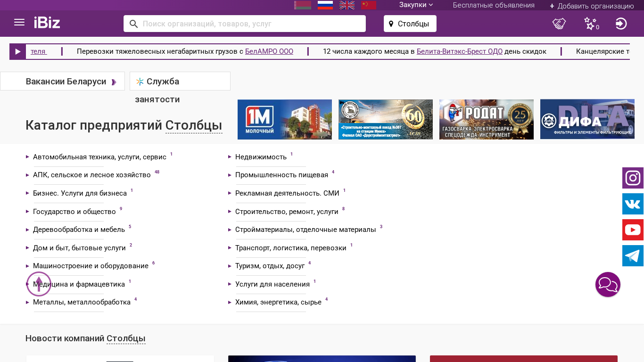This screenshot has height=362, width=644.
Task: Open the Столбцы city selector
Action: 410,24
